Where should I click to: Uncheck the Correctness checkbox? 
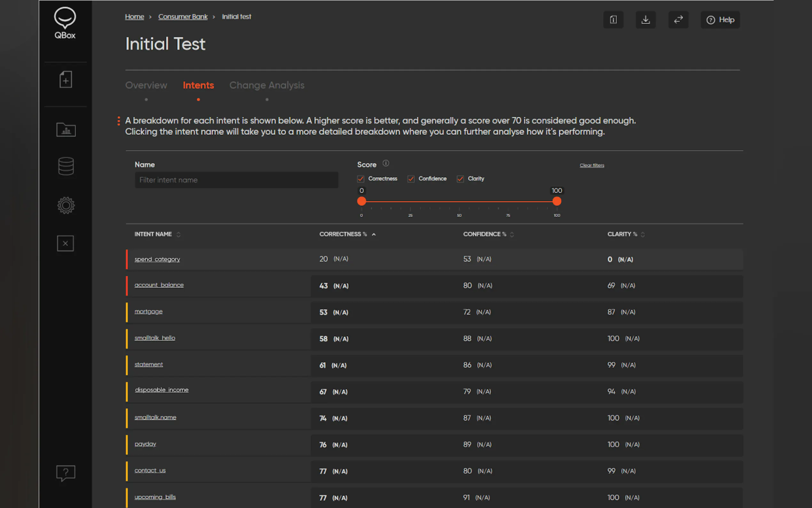click(361, 179)
